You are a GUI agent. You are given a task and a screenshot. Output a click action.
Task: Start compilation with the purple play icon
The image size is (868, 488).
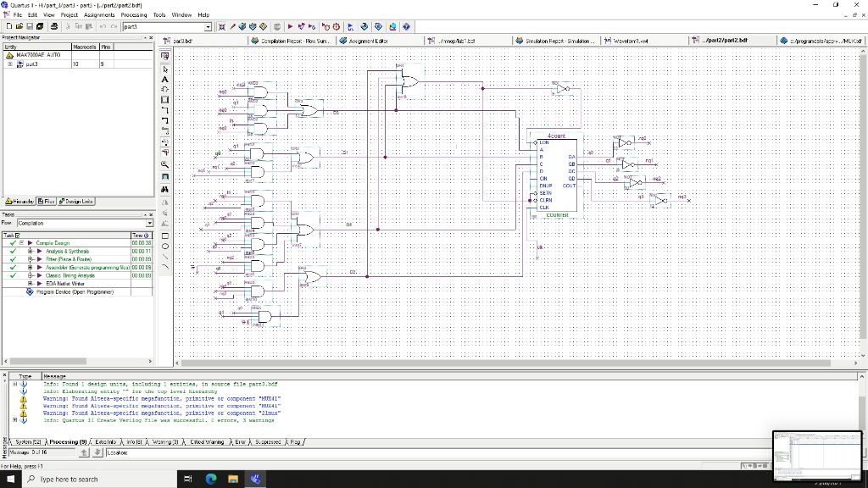point(290,26)
